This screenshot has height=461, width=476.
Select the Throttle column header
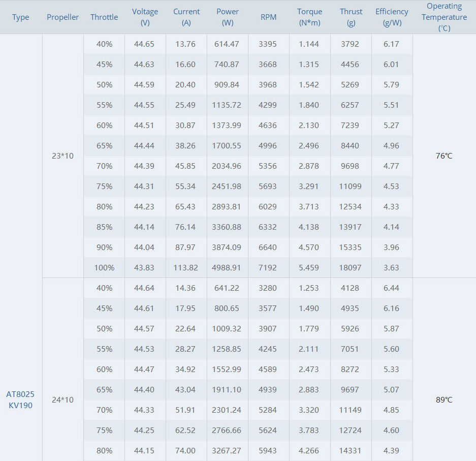coord(104,17)
